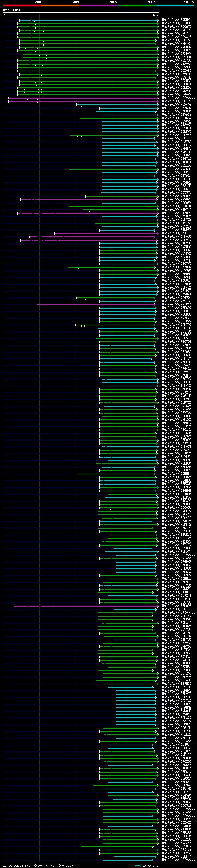Screen dimensions: 197x868
Task: Select the UniRef100_Q9C7J4 entry
Action: coord(177,33)
